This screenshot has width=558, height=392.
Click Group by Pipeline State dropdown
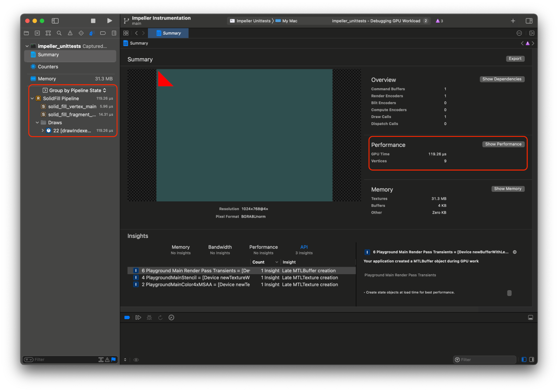(x=72, y=90)
